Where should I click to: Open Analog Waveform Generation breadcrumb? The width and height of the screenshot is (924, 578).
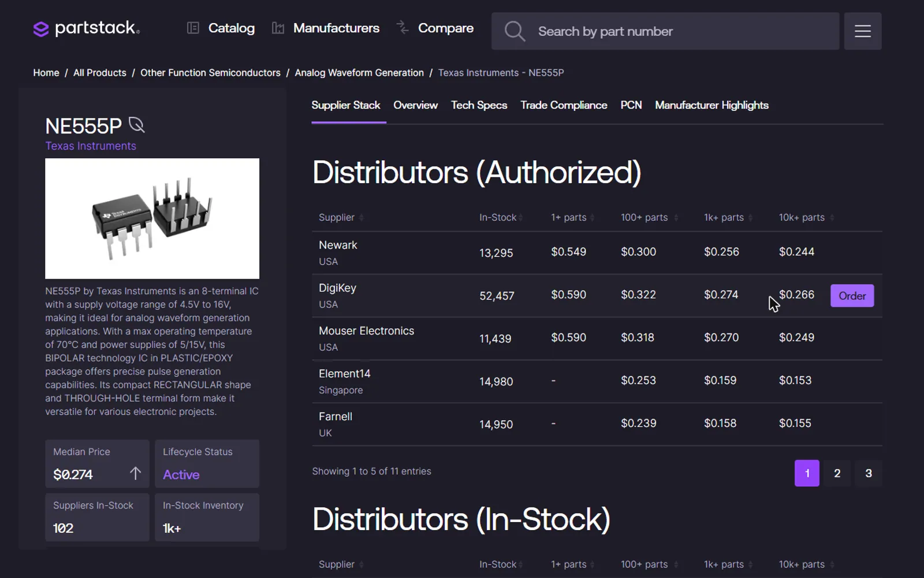[x=359, y=73]
